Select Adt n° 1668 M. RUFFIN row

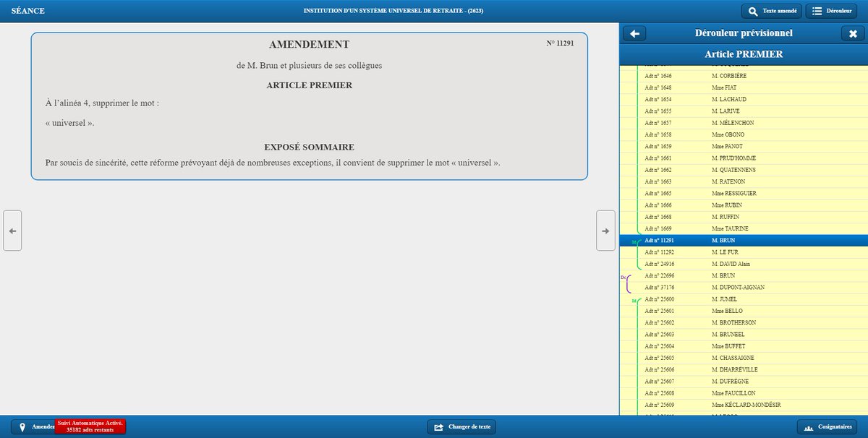(x=744, y=217)
